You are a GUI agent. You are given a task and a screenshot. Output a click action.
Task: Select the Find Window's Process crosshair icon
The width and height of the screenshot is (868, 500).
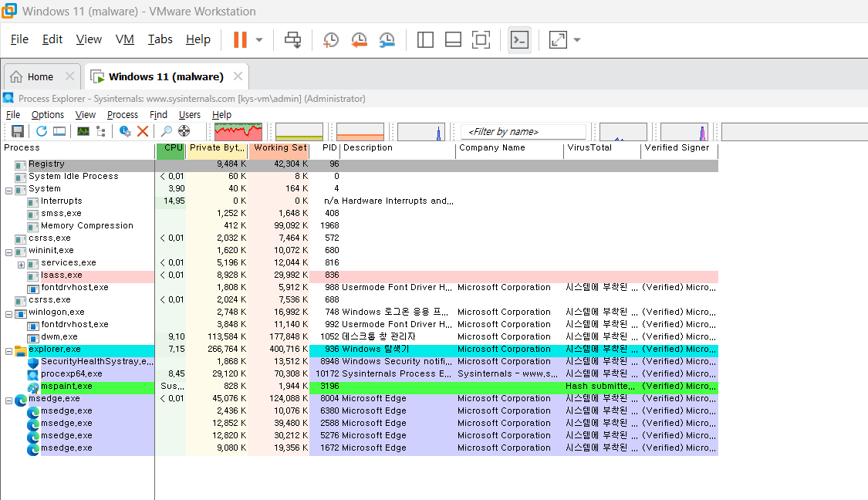[184, 131]
